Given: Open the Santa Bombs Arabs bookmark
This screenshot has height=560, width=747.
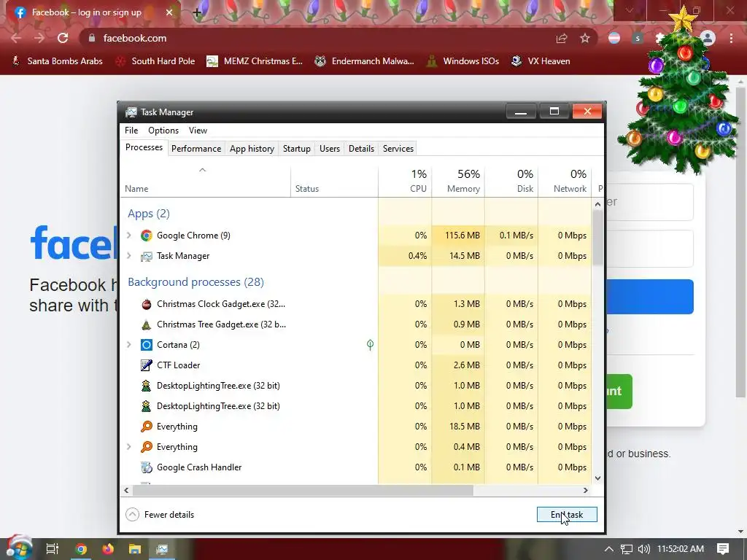Looking at the screenshot, I should (57, 61).
